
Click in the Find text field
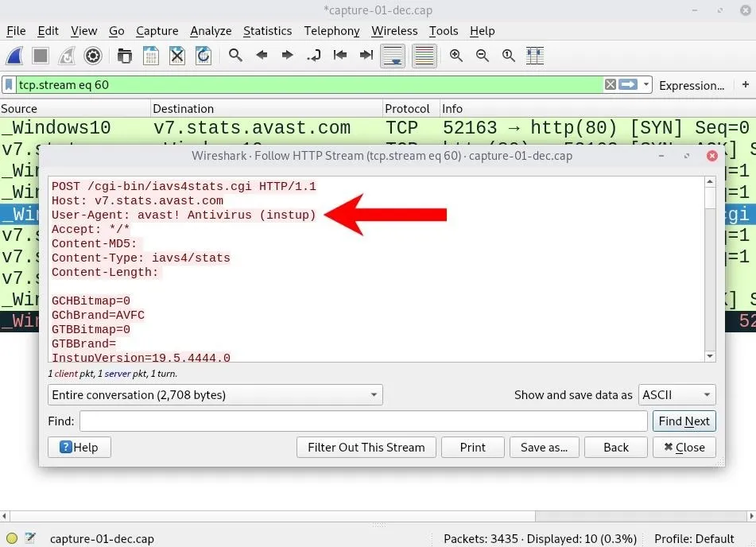[x=363, y=421]
